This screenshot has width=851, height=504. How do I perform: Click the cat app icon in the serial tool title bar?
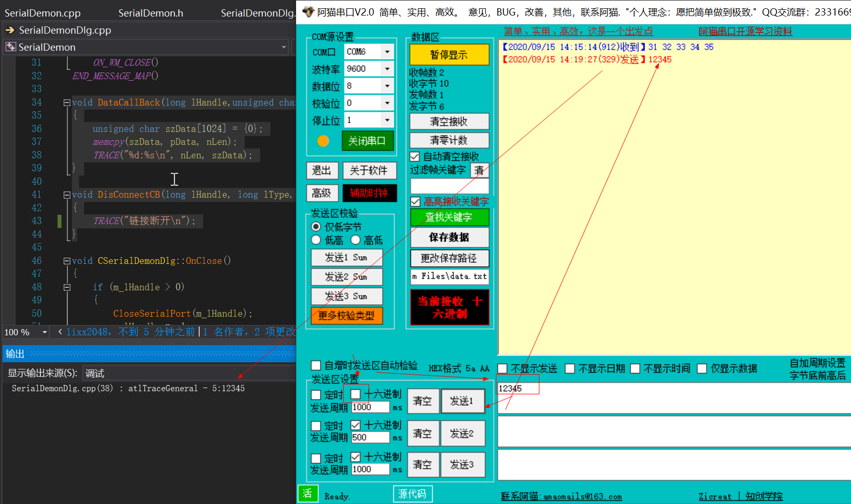click(308, 12)
